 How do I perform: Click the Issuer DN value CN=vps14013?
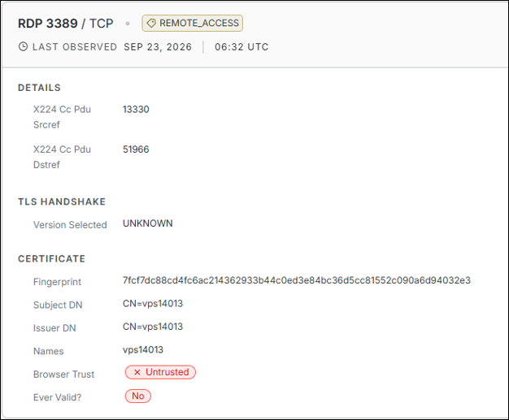[x=153, y=327]
